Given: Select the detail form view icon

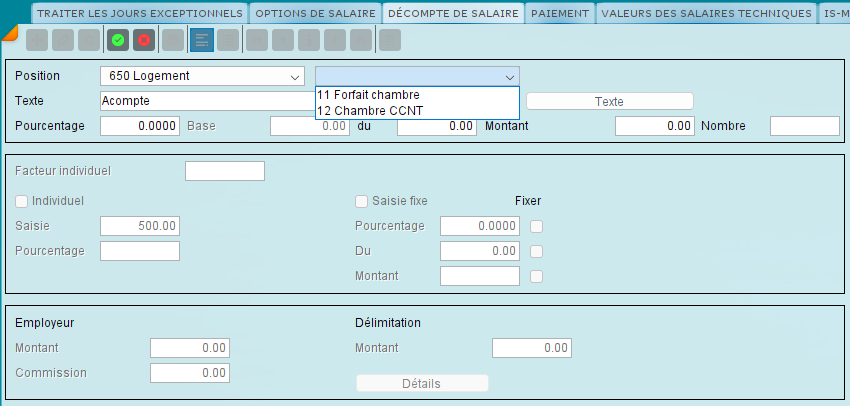Looking at the screenshot, I should 202,40.
